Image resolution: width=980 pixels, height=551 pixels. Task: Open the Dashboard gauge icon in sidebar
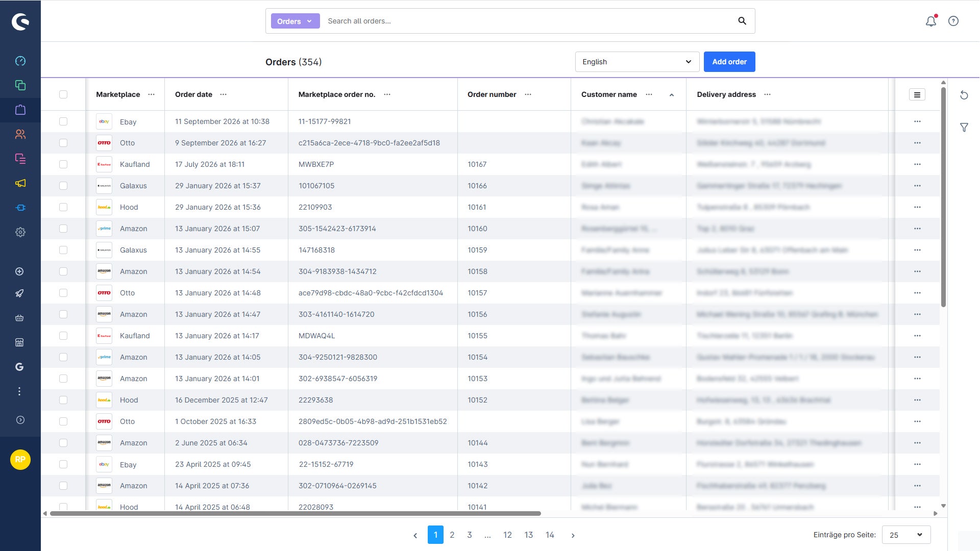(20, 61)
